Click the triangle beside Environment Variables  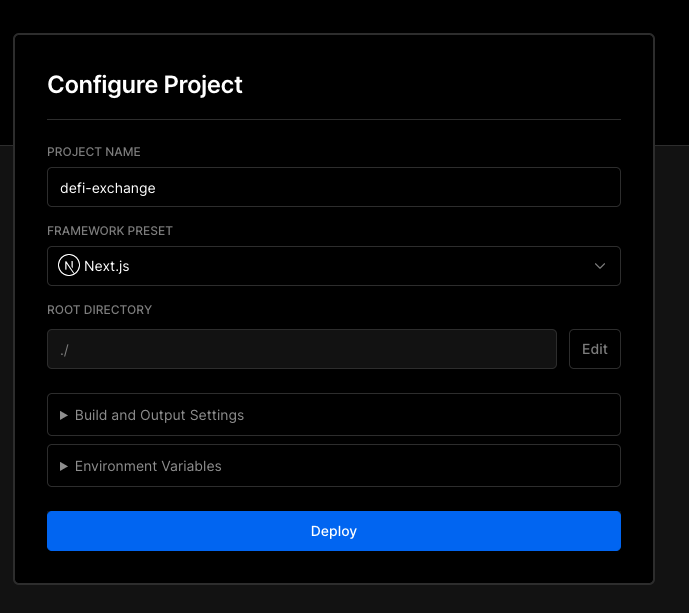tap(64, 466)
